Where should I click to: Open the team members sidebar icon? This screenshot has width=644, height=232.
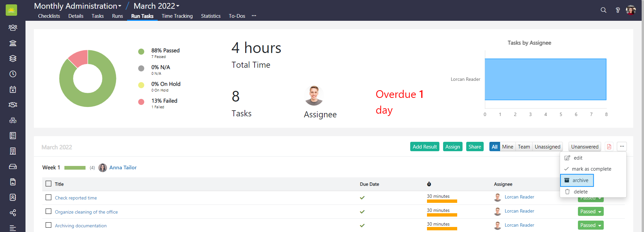click(x=13, y=27)
